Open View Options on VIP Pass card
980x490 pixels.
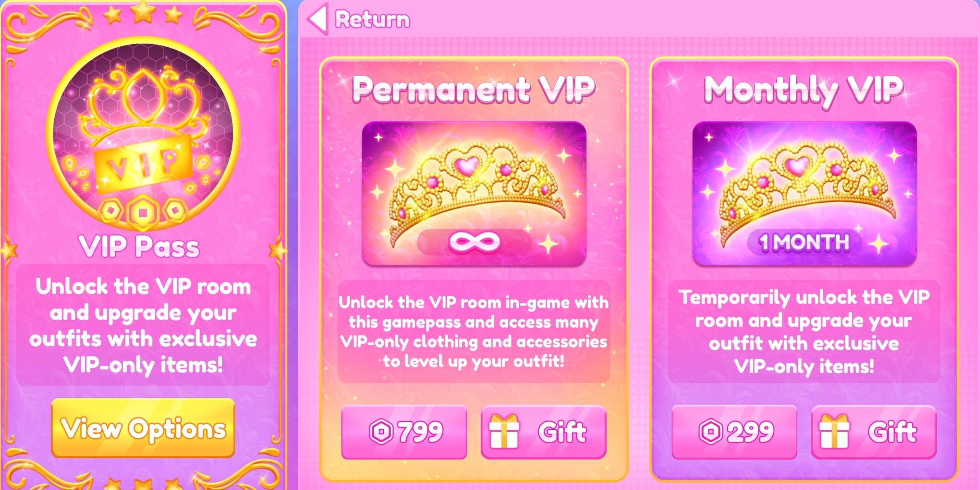[x=143, y=428]
